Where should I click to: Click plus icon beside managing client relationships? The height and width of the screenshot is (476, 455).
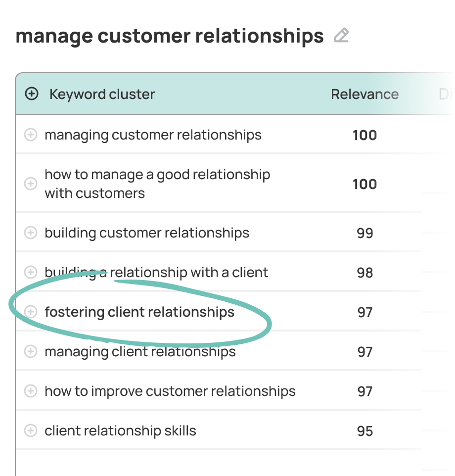pyautogui.click(x=31, y=351)
